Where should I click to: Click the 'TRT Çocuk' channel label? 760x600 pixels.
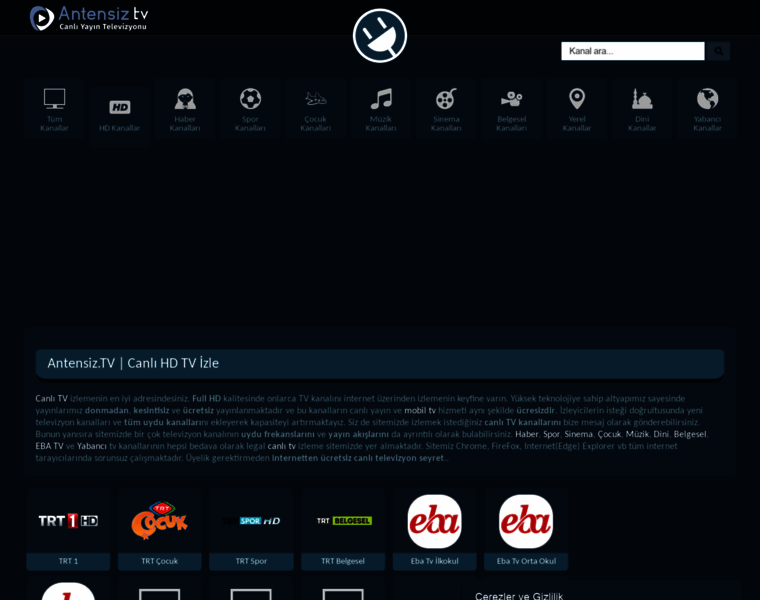[159, 561]
